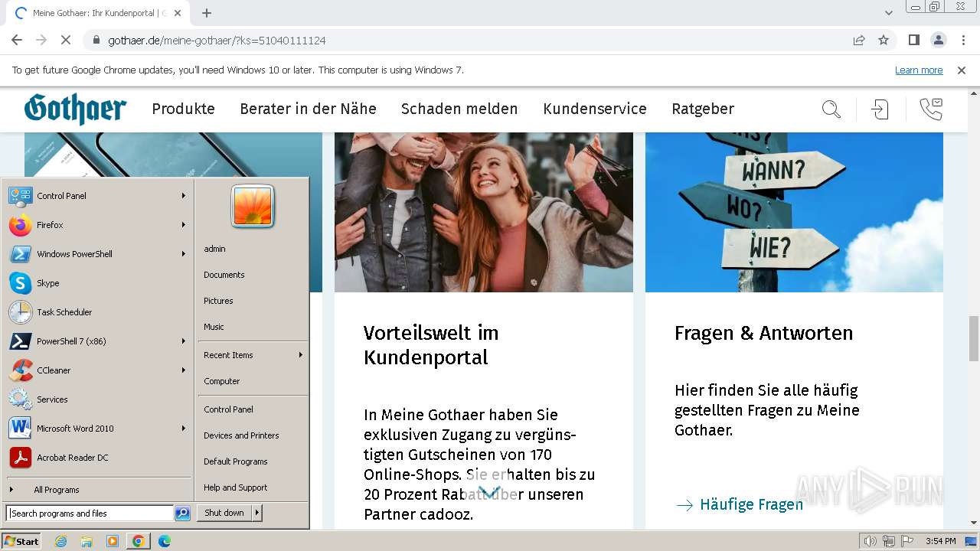
Task: Click the volume icon in system tray
Action: coord(870,541)
